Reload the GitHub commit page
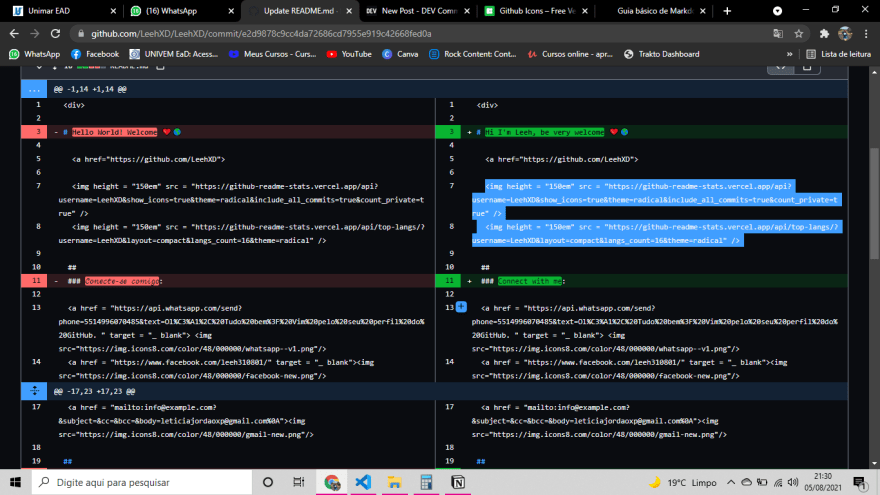The image size is (880, 495). [55, 34]
